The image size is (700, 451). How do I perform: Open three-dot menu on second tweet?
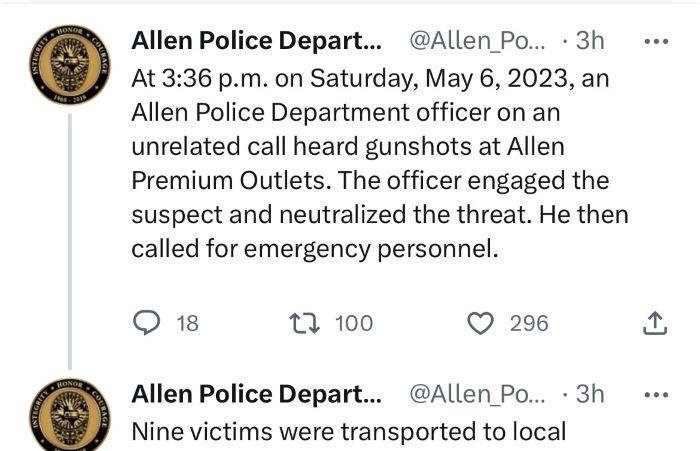(656, 395)
